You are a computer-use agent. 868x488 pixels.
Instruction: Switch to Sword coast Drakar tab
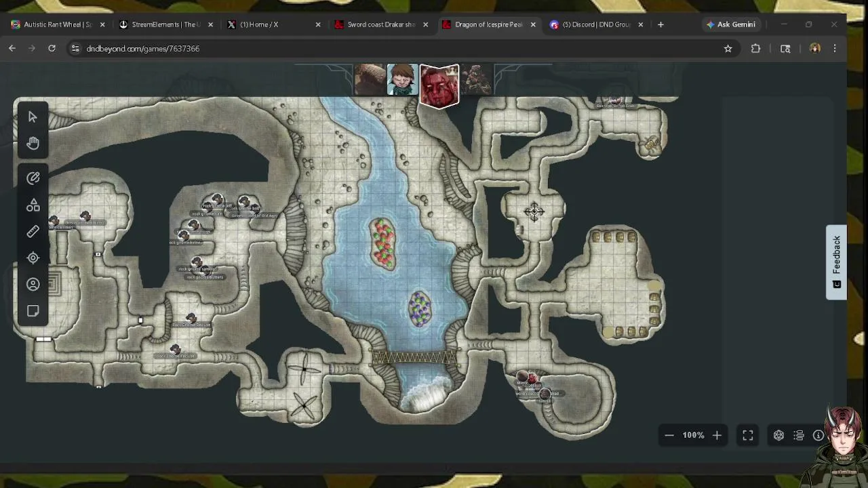[381, 24]
